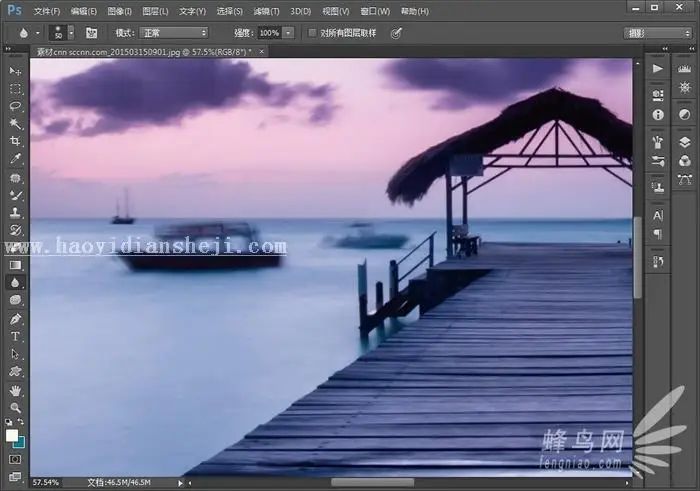Open the 文件(F) menu
This screenshot has width=700, height=491.
coord(47,11)
